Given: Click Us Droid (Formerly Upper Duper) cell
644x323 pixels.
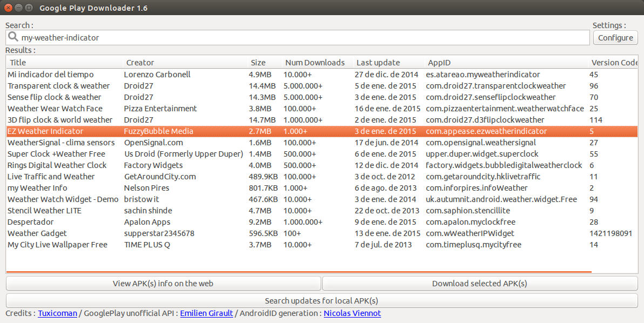Looking at the screenshot, I should (184, 154).
